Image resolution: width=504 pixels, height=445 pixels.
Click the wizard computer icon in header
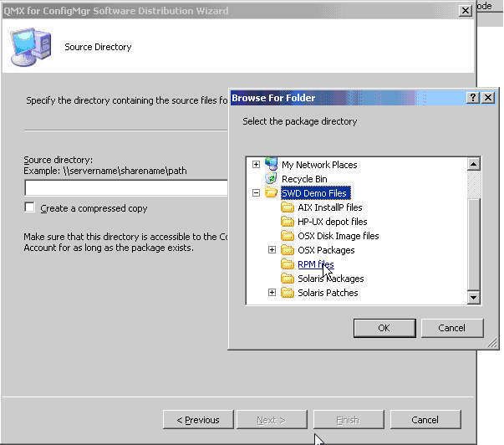click(31, 47)
